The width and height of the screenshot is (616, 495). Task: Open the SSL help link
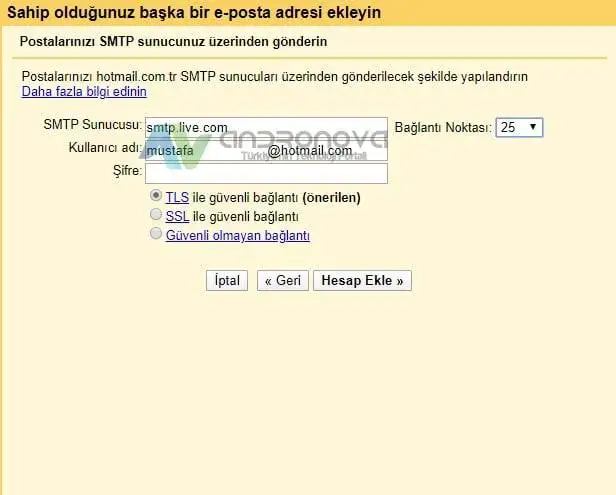pyautogui.click(x=177, y=216)
